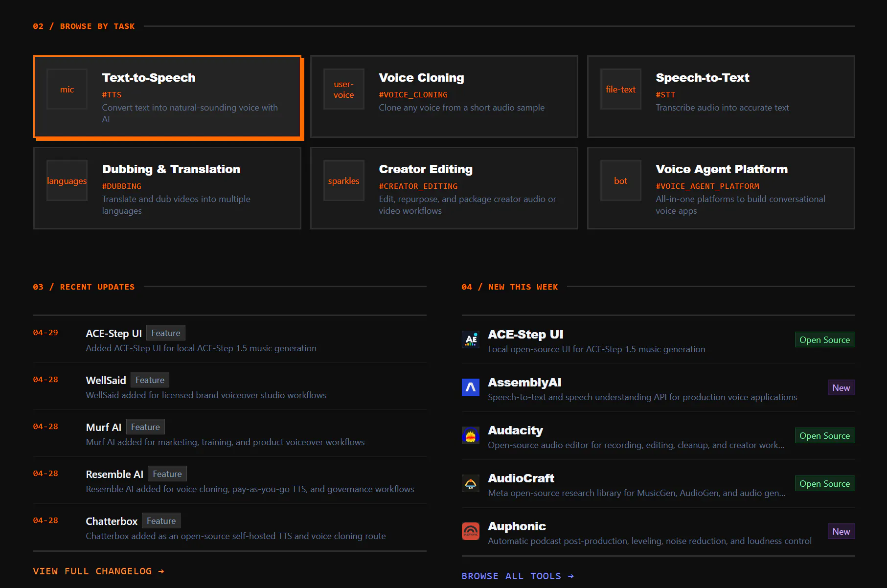Click the 04-28 date beside WellSaid
887x588 pixels.
coord(45,380)
